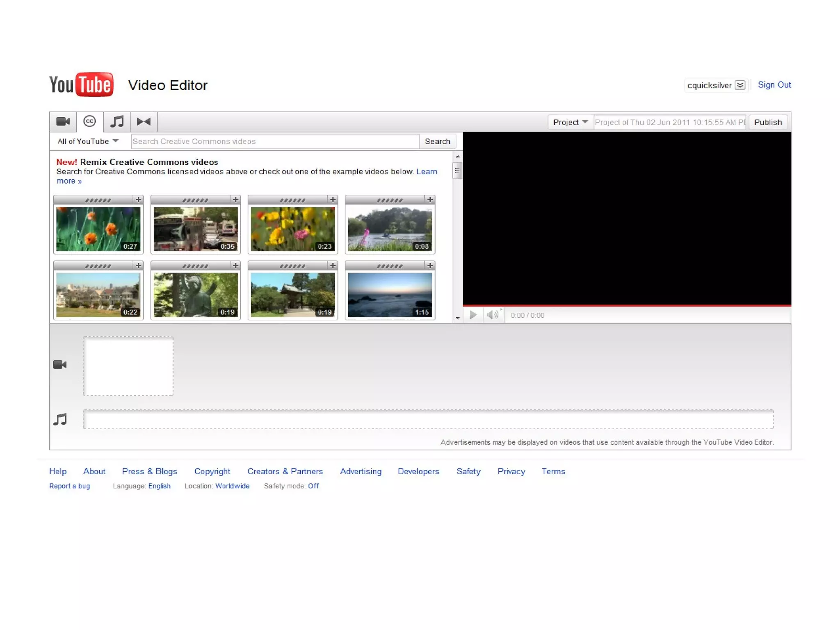840x630 pixels.
Task: Turn off Safety mode link
Action: click(313, 486)
